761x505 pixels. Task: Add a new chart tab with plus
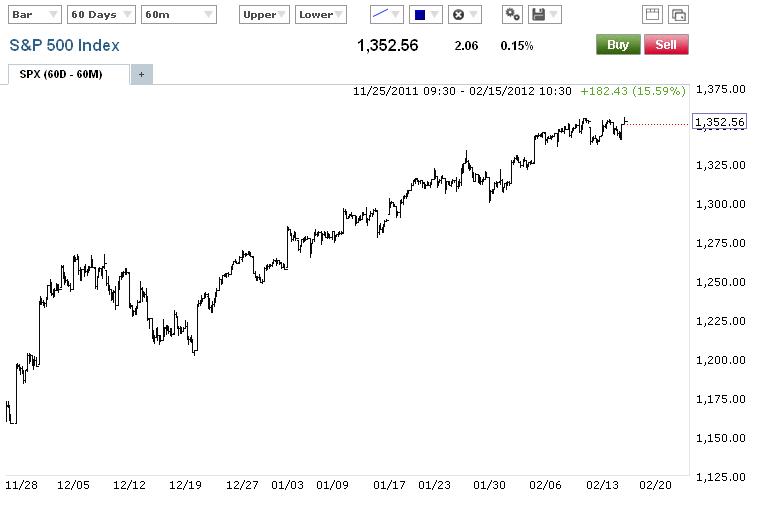tap(142, 75)
